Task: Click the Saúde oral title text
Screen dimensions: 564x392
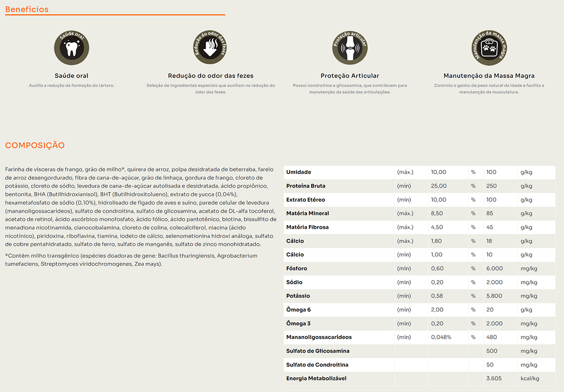Action: tap(71, 76)
